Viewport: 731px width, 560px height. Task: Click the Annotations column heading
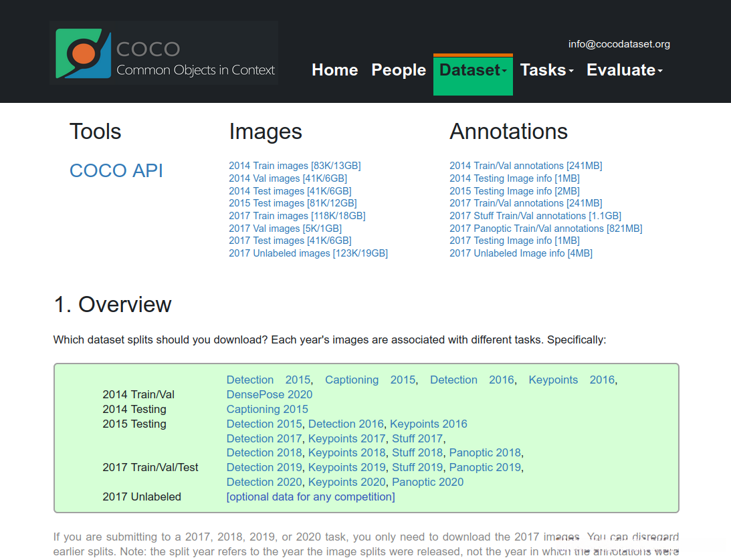[508, 132]
